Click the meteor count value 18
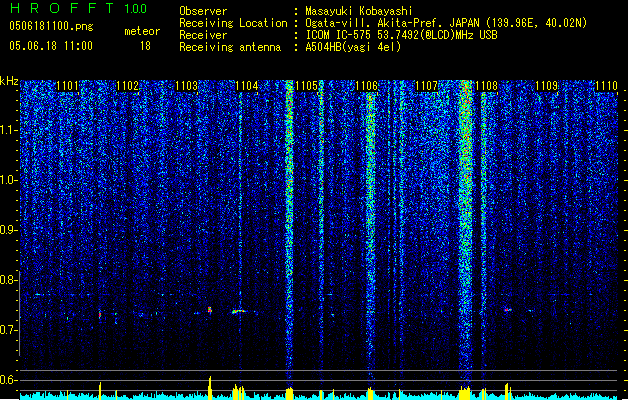629x400 pixels. 145,46
